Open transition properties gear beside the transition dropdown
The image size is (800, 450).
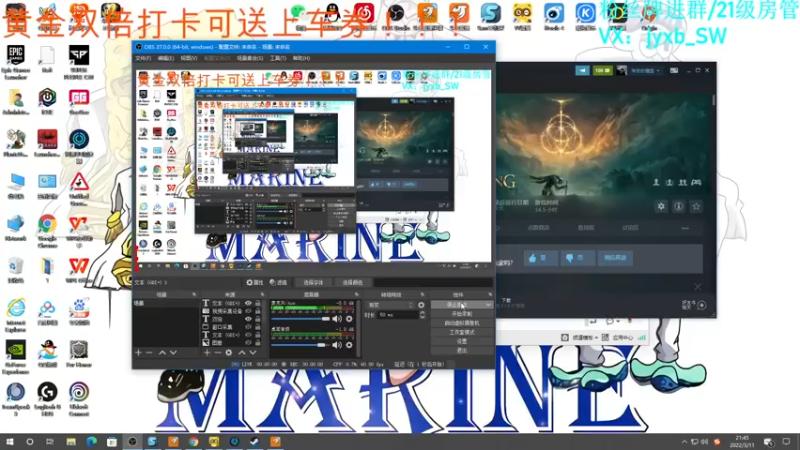point(421,305)
